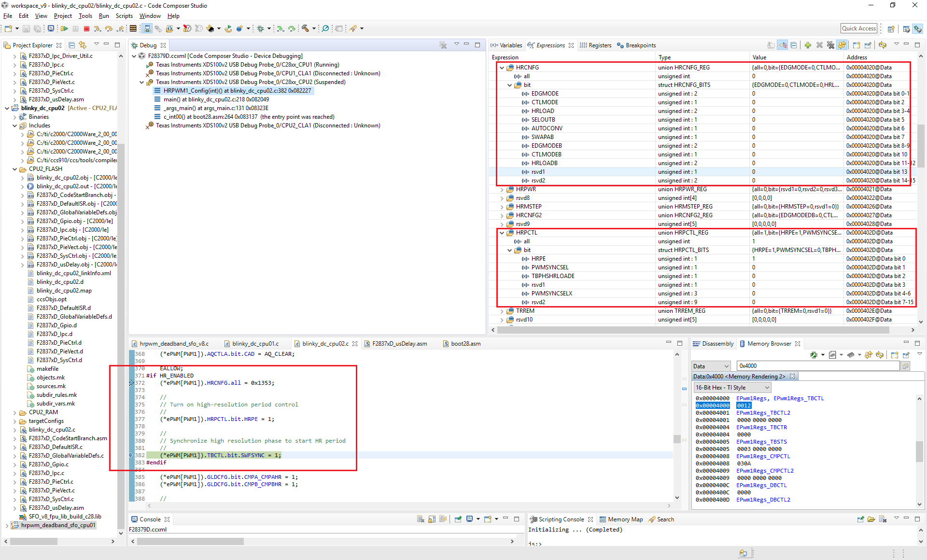This screenshot has width=927, height=560.
Task: Open the Scripts menu
Action: point(124,16)
